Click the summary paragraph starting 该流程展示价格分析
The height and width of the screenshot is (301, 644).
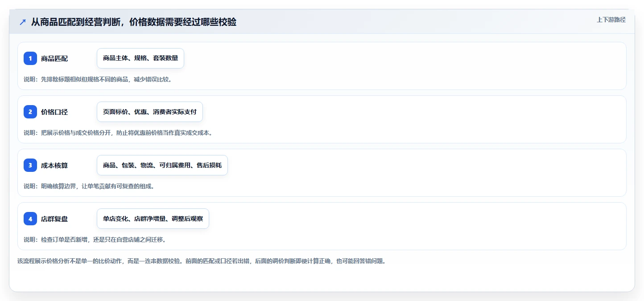[201, 261]
